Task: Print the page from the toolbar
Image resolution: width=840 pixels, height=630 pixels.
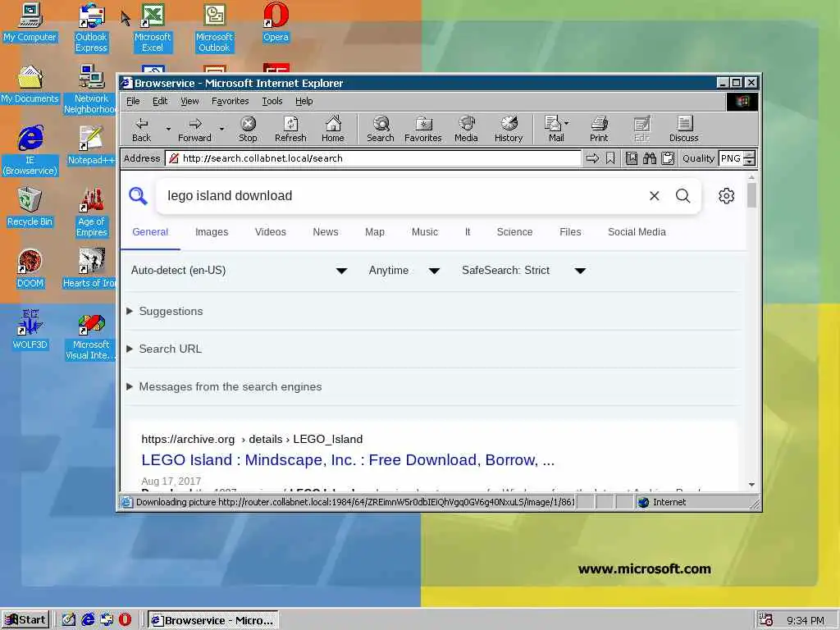Action: [x=599, y=130]
